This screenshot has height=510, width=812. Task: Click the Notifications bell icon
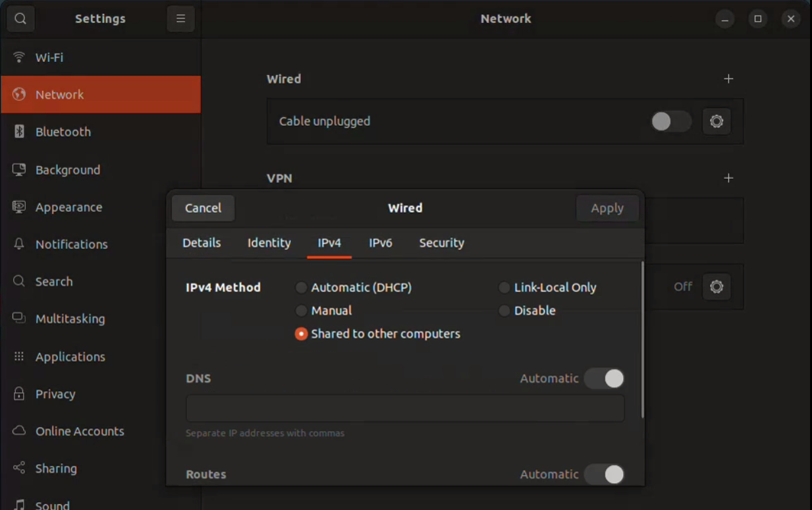click(x=19, y=244)
